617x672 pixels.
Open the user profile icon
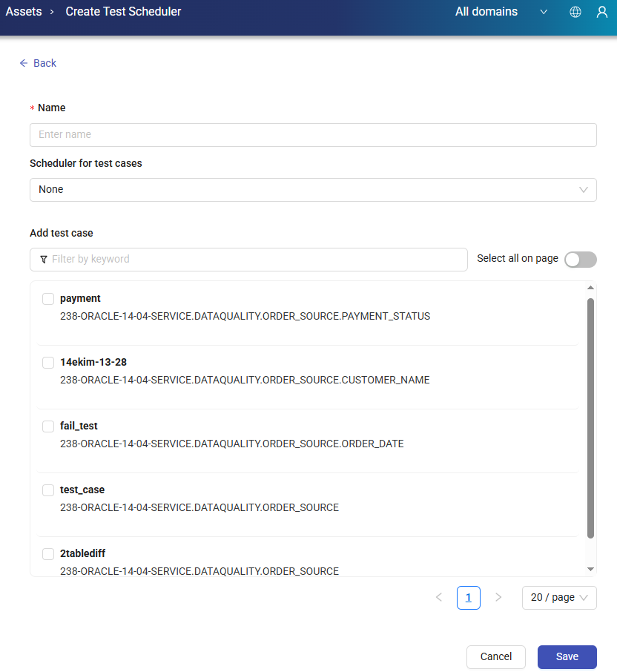click(x=602, y=12)
